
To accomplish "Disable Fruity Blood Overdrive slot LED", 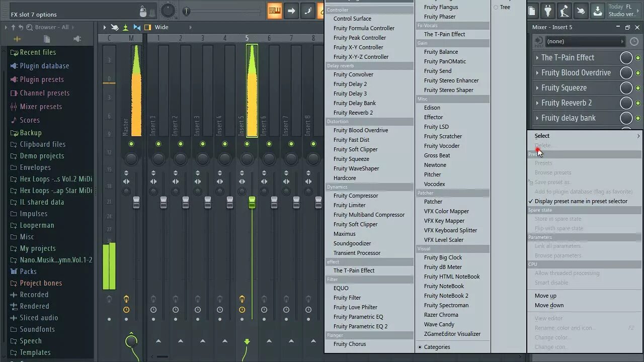I will click(638, 73).
